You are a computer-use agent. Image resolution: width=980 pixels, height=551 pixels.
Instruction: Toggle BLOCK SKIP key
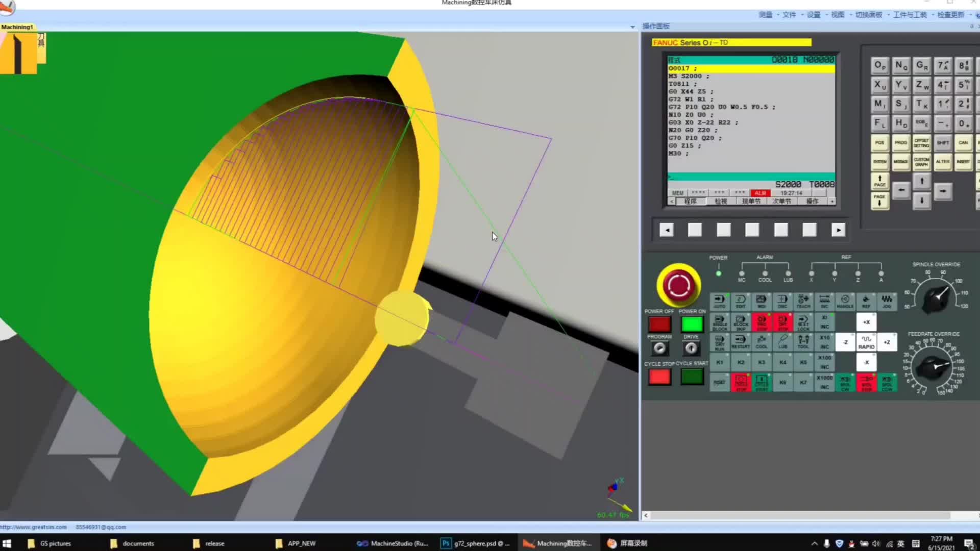click(741, 322)
